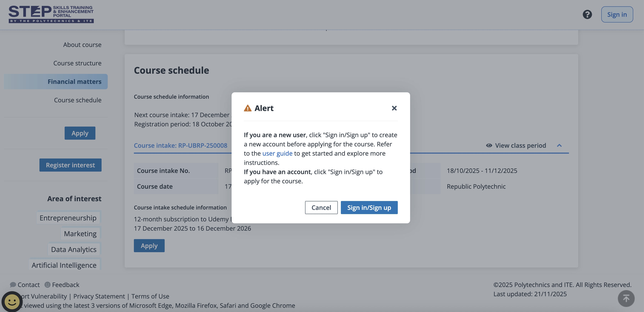
Task: Click the Contact speech bubble icon
Action: coord(13,285)
